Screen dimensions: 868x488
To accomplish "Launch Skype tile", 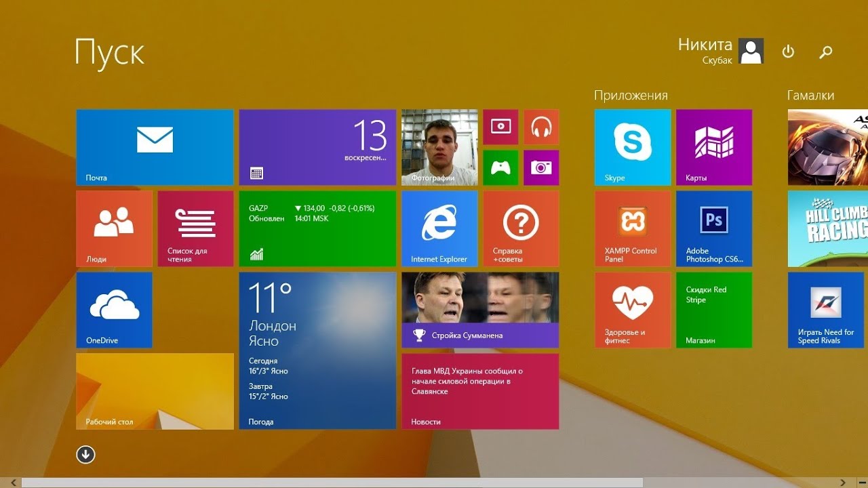I will pyautogui.click(x=633, y=147).
